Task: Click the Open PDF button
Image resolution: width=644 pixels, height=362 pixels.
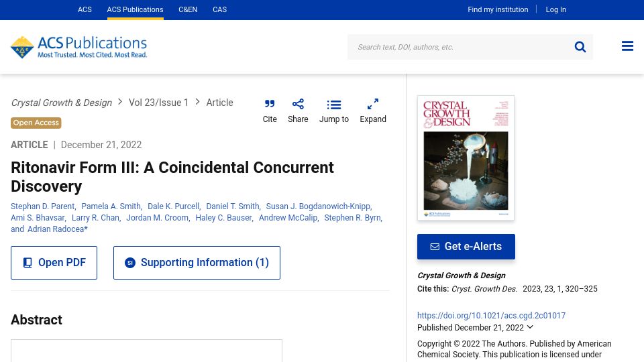Action: coord(54,263)
